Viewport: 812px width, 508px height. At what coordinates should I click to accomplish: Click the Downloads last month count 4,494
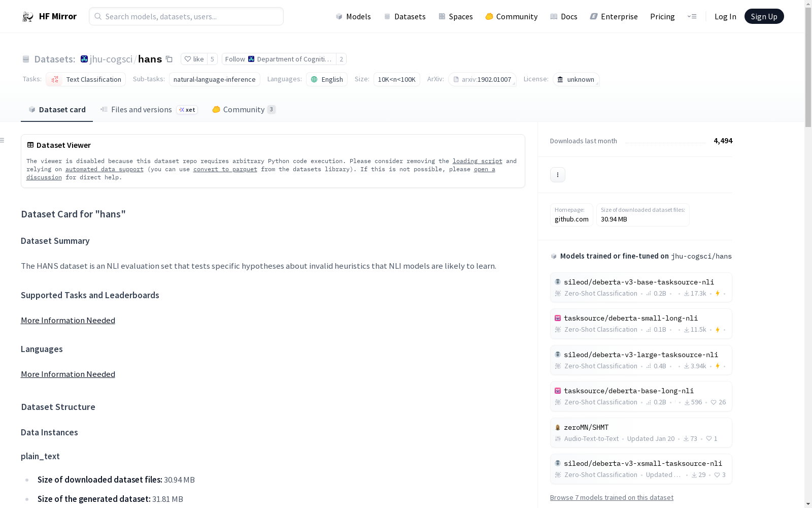click(723, 141)
